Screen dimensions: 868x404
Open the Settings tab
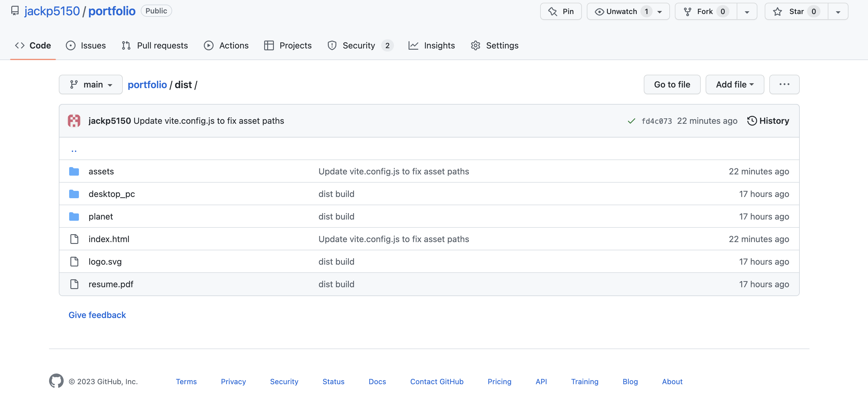tap(494, 45)
